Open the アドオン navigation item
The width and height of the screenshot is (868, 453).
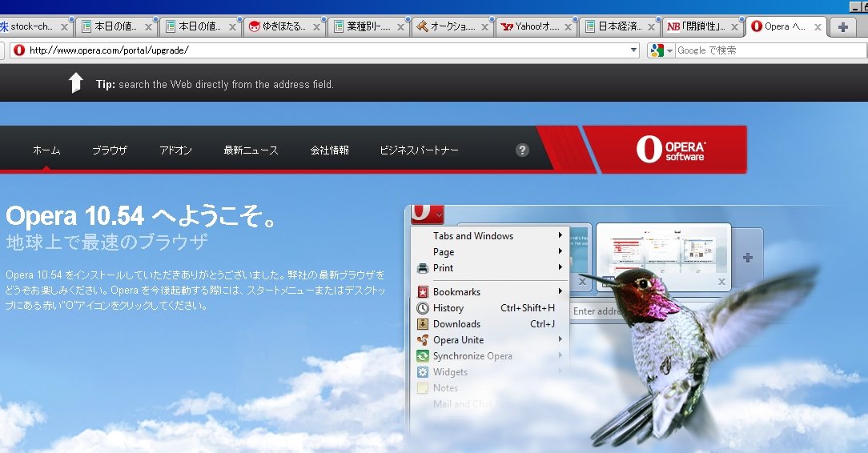[x=175, y=150]
